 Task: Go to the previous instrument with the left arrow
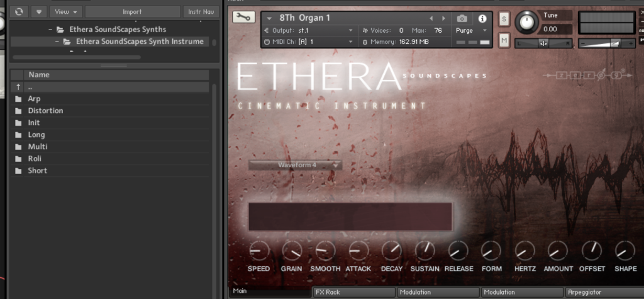click(431, 18)
